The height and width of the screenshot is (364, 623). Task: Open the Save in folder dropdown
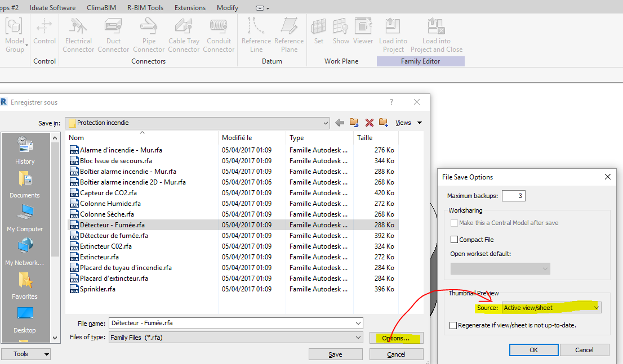[x=326, y=123]
